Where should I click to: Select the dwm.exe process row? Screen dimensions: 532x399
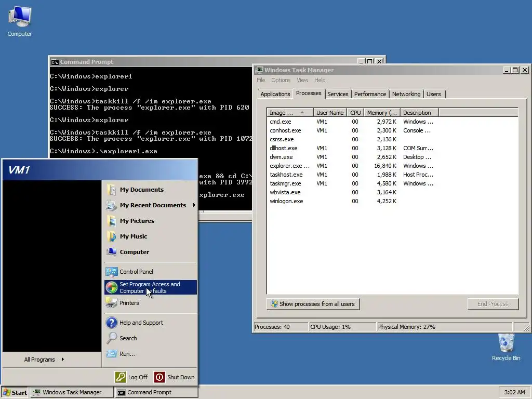[393, 157]
